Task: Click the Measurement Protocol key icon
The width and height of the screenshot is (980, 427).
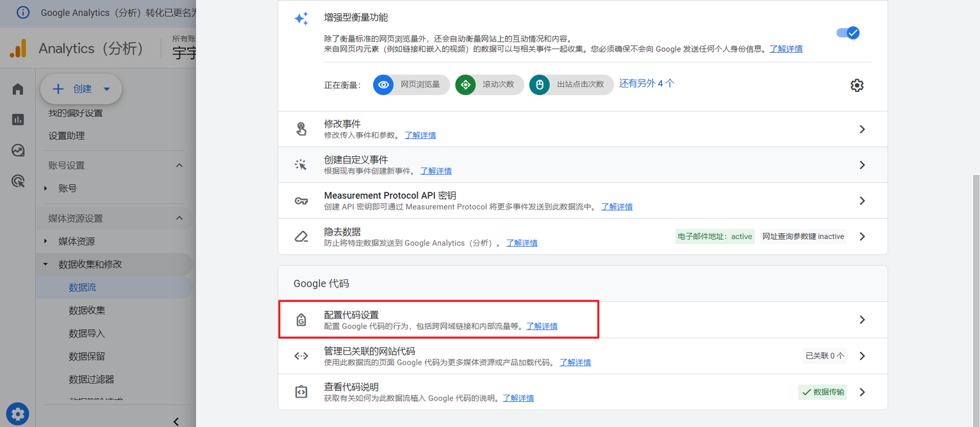Action: pos(301,200)
